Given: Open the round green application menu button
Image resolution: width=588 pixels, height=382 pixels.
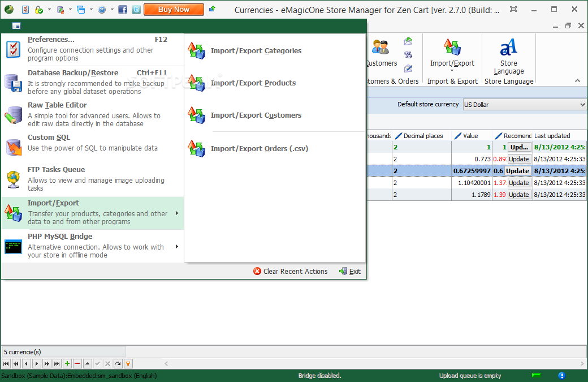Looking at the screenshot, I should 9,10.
